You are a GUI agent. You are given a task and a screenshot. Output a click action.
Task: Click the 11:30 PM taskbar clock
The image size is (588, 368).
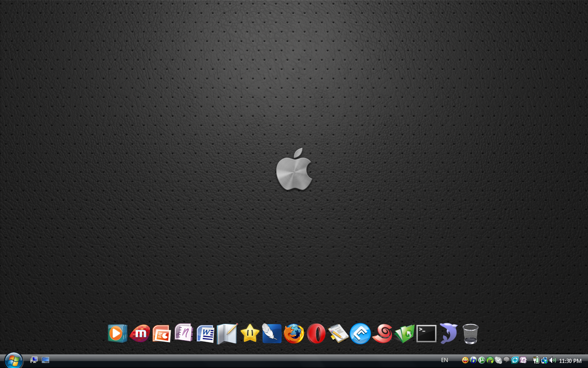pyautogui.click(x=570, y=361)
